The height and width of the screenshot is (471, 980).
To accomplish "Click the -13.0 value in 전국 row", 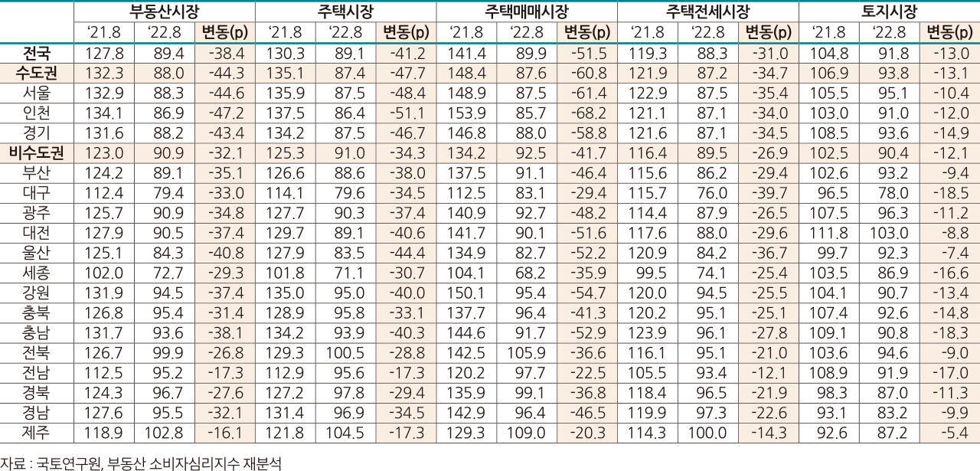I will click(x=952, y=54).
